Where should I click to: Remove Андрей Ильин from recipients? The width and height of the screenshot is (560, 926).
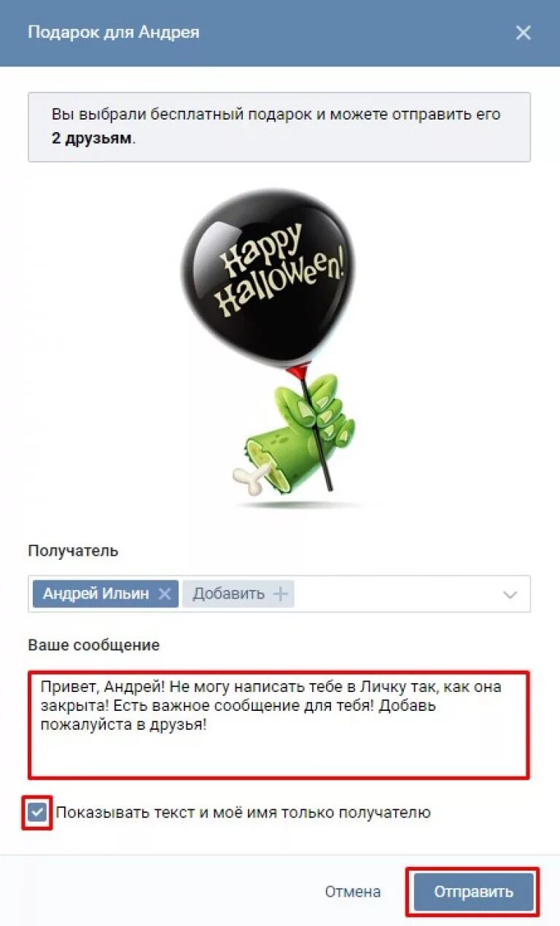tap(165, 594)
